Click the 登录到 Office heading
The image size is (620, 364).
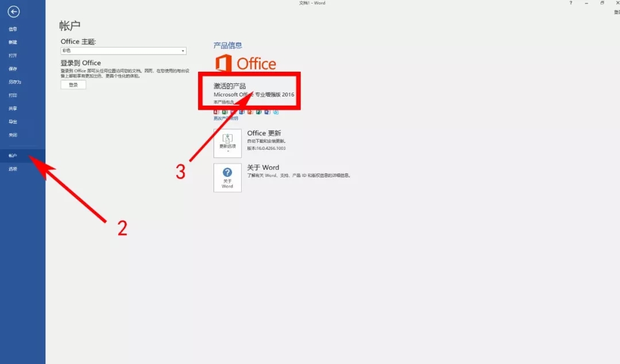point(81,63)
